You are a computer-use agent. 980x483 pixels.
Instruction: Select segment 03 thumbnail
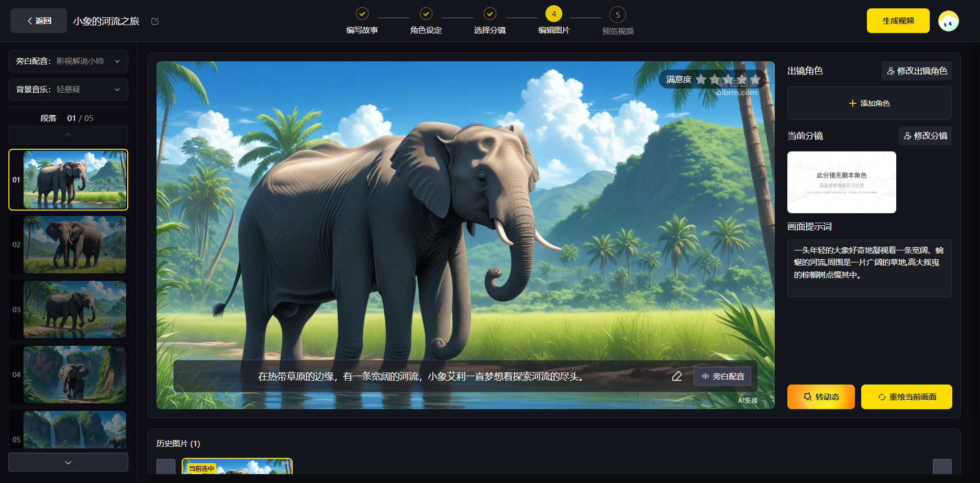75,310
